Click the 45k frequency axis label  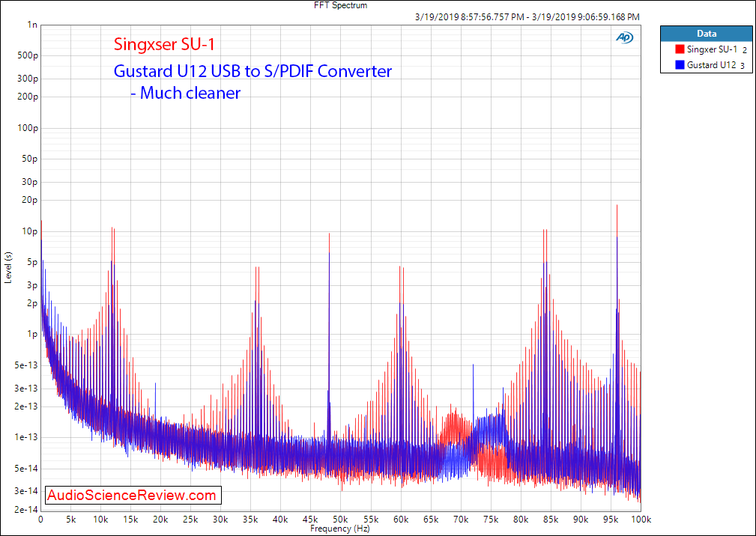(310, 520)
